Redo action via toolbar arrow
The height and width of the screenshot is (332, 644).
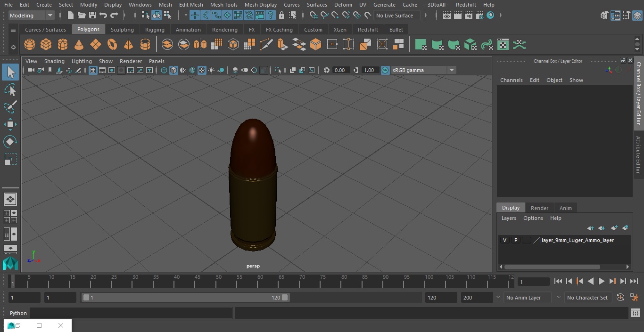pos(114,16)
